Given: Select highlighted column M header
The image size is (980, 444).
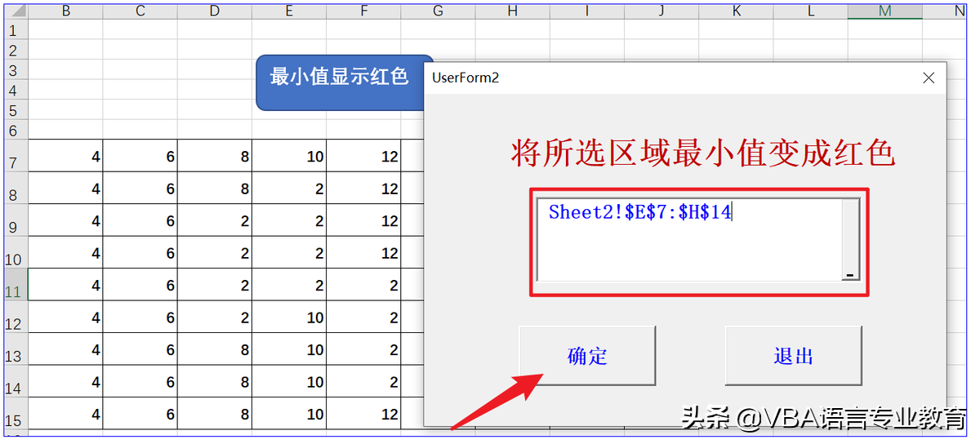Looking at the screenshot, I should [x=885, y=11].
